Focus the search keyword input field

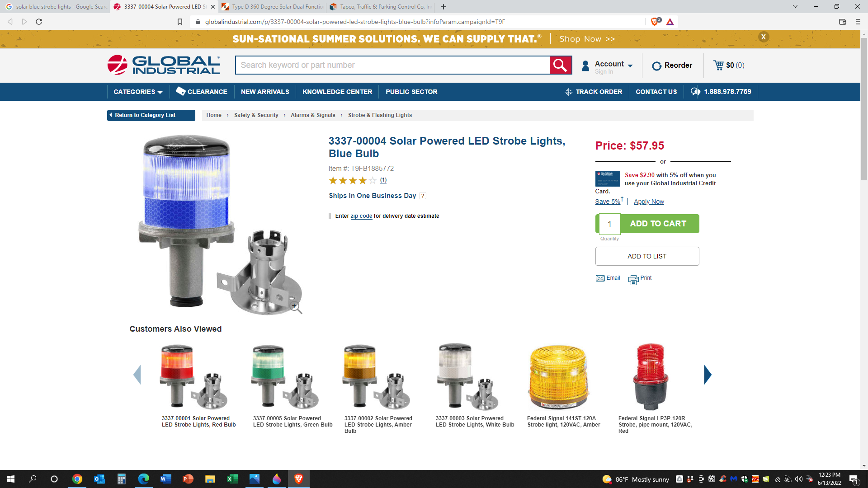point(392,65)
